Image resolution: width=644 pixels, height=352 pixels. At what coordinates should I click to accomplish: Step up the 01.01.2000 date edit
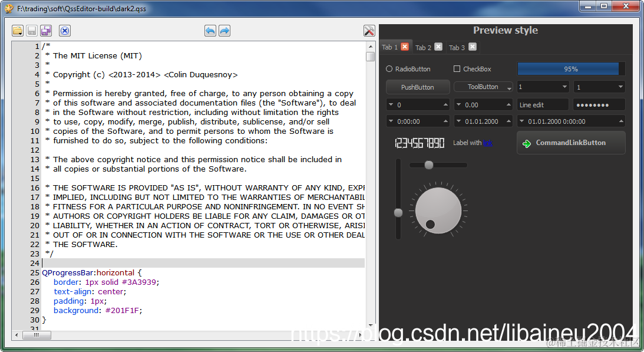(508, 121)
